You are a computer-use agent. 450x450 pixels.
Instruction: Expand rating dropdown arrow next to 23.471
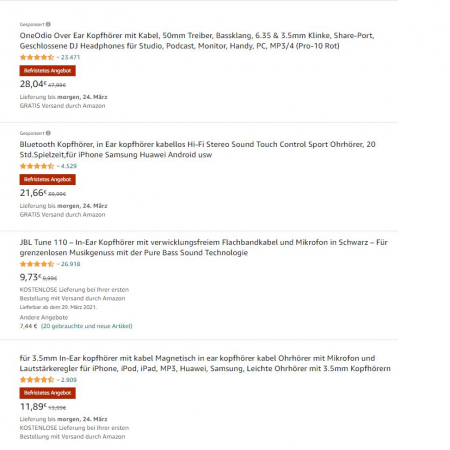point(58,57)
